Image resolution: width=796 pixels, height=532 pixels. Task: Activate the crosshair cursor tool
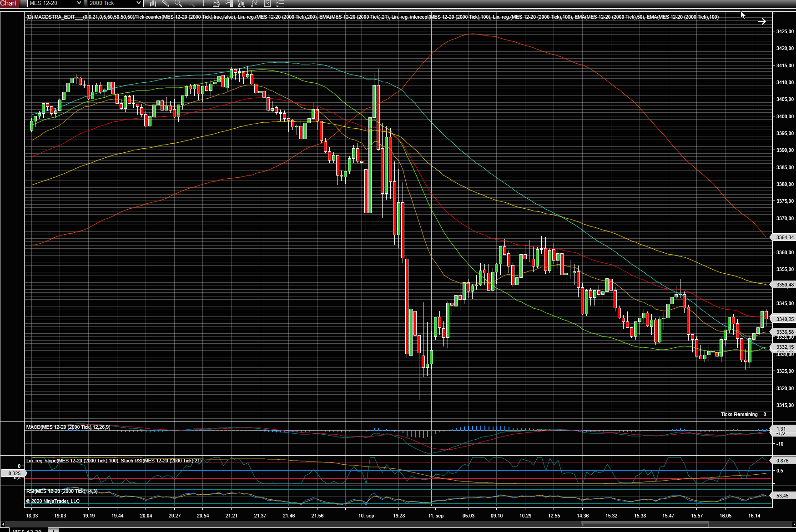(x=204, y=4)
